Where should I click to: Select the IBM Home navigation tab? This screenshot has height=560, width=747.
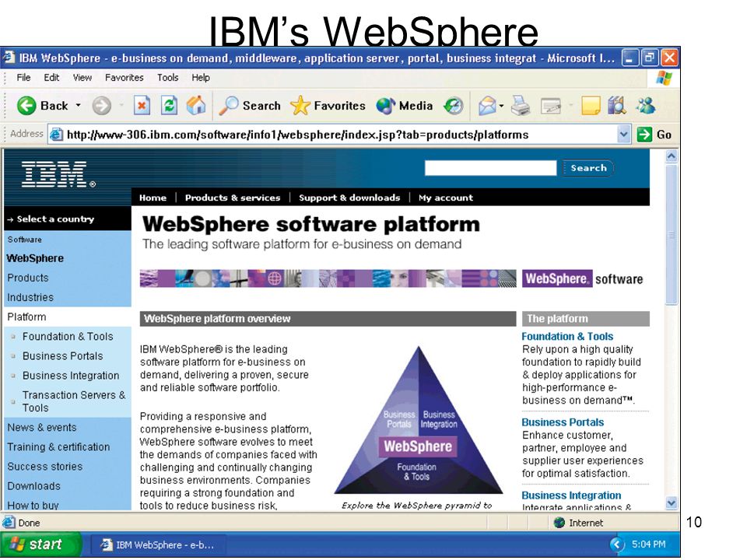(153, 198)
